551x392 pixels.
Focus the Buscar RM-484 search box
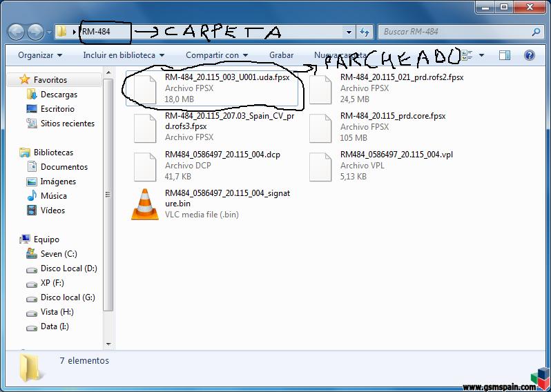(460, 32)
